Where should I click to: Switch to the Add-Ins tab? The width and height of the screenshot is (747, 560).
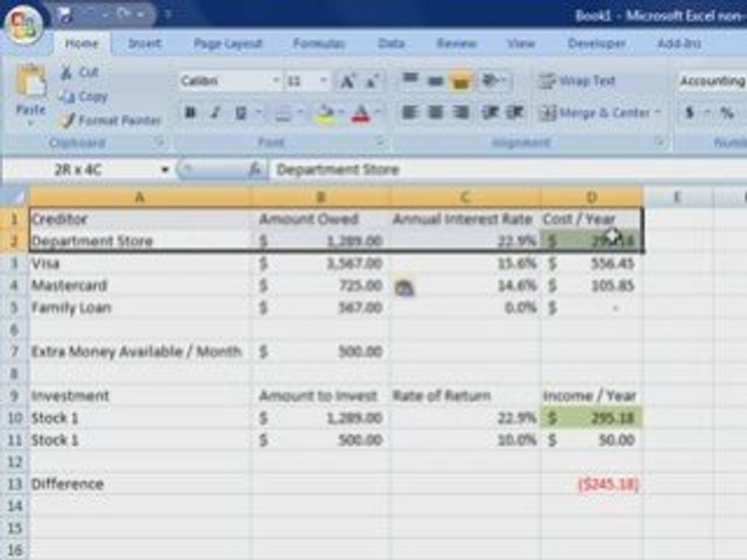coord(679,44)
